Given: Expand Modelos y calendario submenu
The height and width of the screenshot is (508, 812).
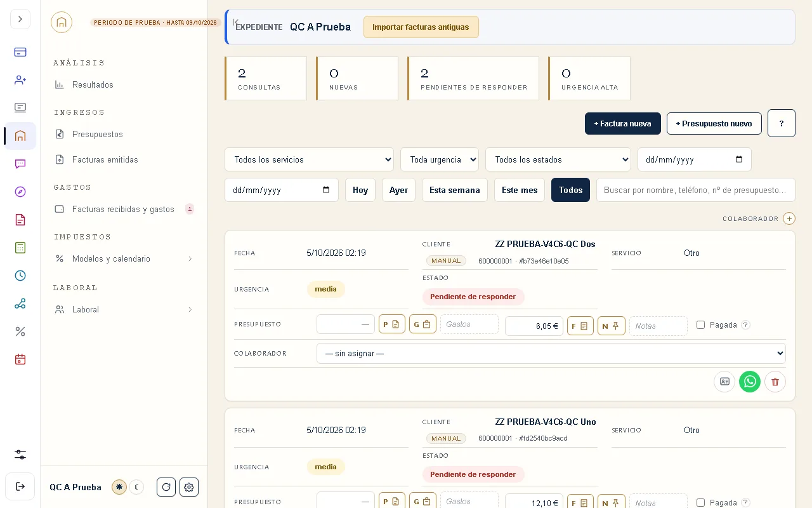Looking at the screenshot, I should point(124,258).
